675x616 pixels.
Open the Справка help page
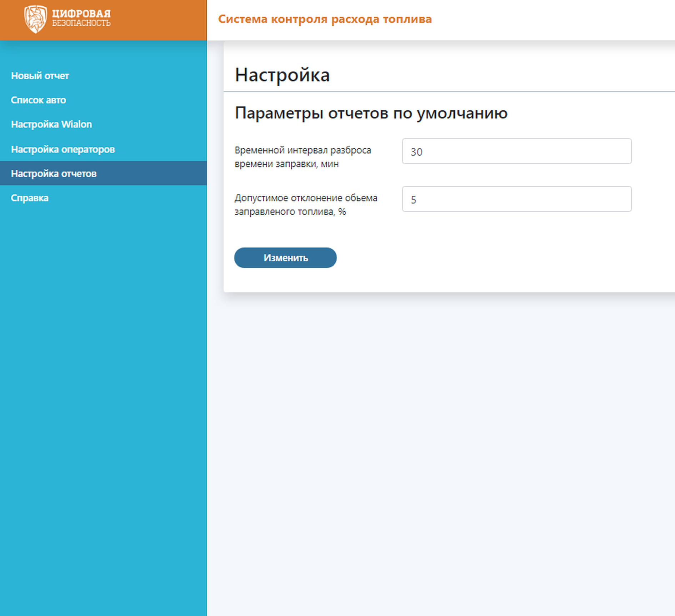tap(30, 198)
